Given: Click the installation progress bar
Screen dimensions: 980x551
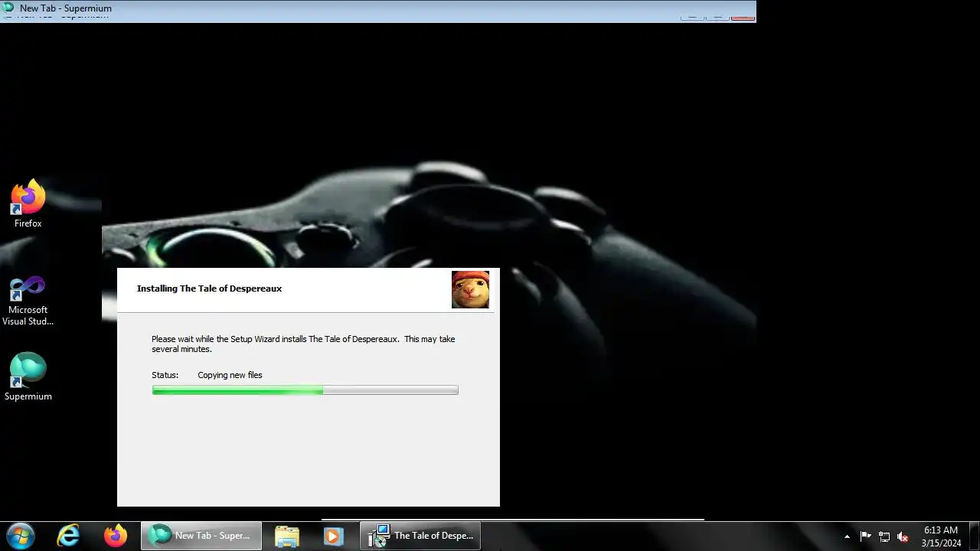Looking at the screenshot, I should [305, 390].
